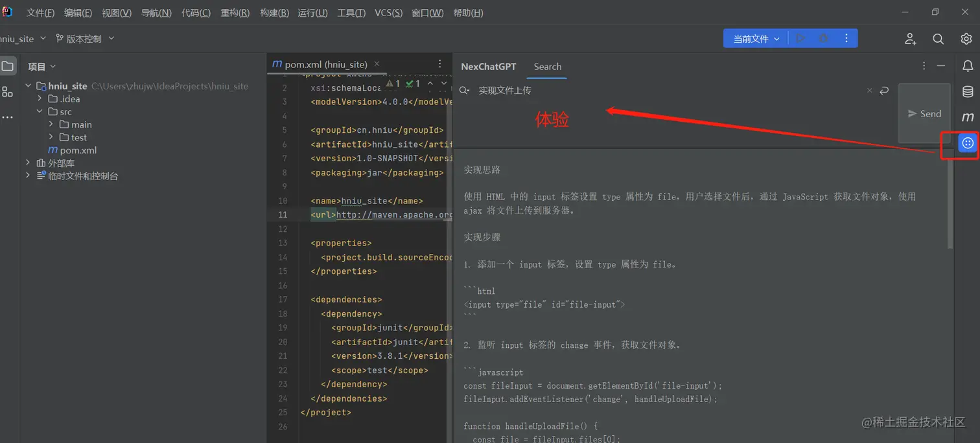Expand the .idea folder

(40, 98)
